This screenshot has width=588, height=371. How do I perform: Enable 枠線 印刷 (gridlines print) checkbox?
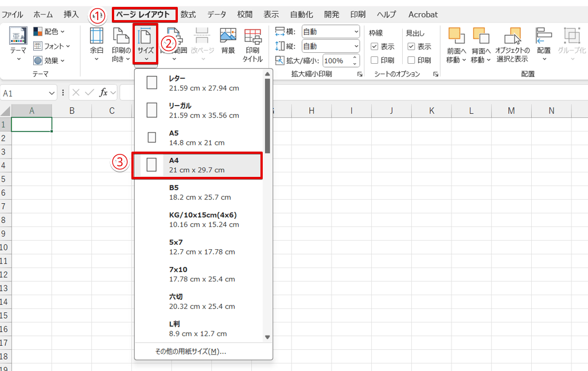pos(375,60)
